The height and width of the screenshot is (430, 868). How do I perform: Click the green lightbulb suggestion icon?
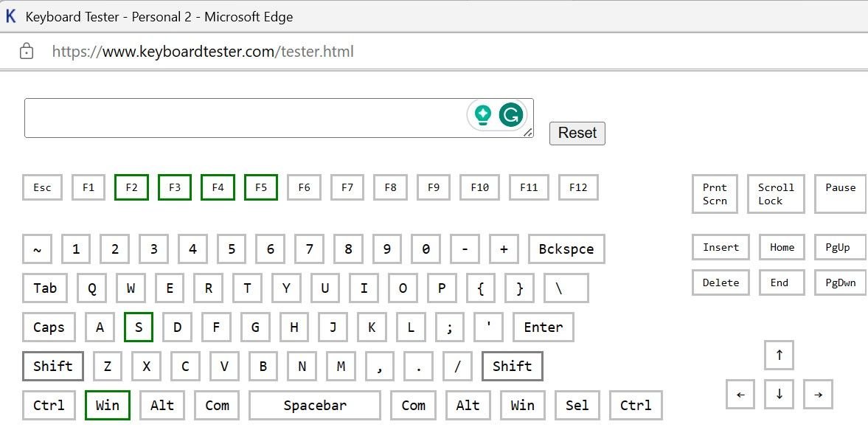483,115
